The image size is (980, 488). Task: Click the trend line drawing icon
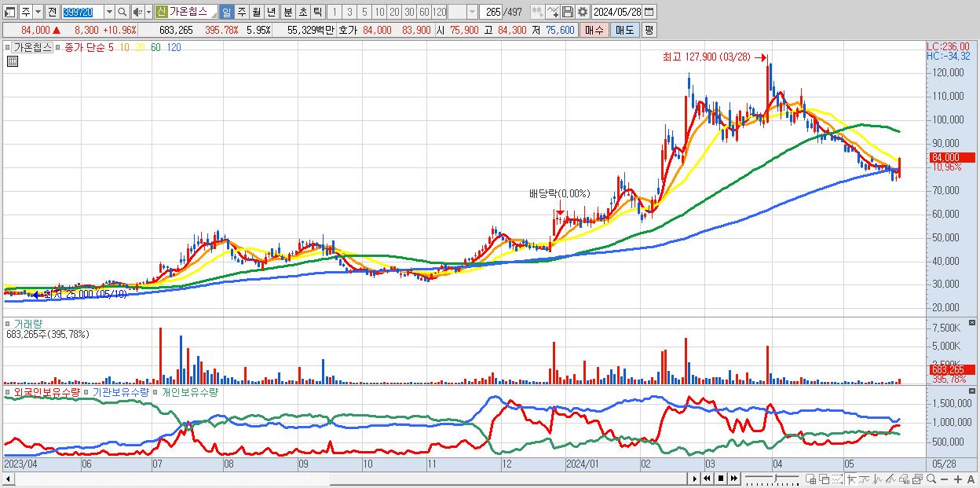[864, 479]
